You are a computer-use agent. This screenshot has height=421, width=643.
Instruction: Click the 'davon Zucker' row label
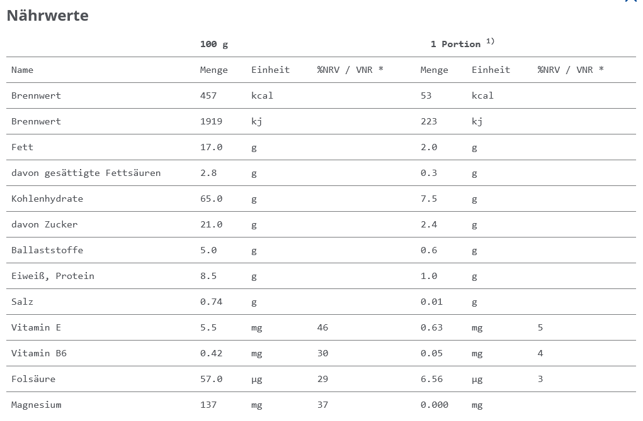[x=44, y=224]
